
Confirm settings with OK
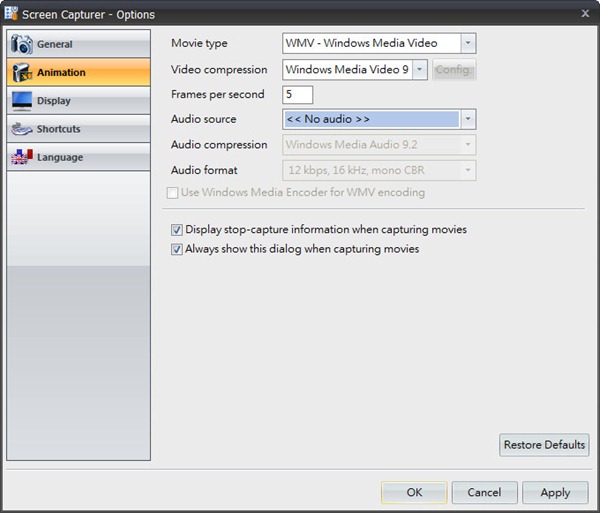pos(414,492)
